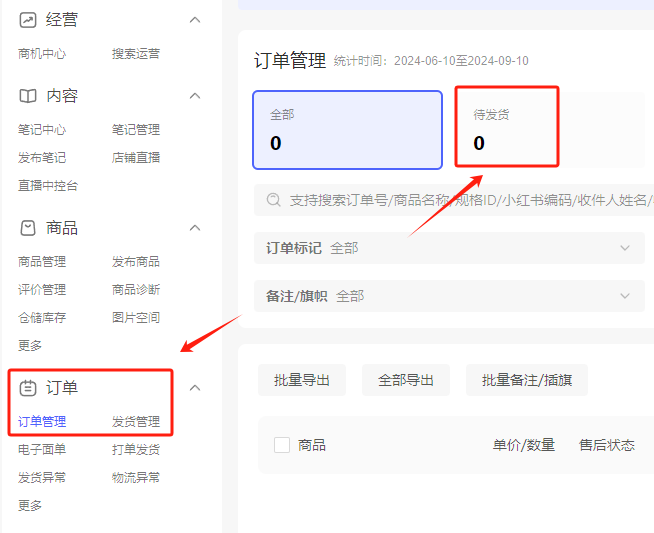Click the 单价/数量 column header

pos(524,445)
